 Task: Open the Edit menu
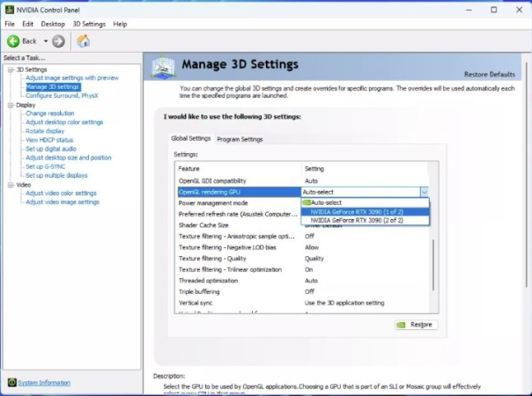(x=28, y=24)
